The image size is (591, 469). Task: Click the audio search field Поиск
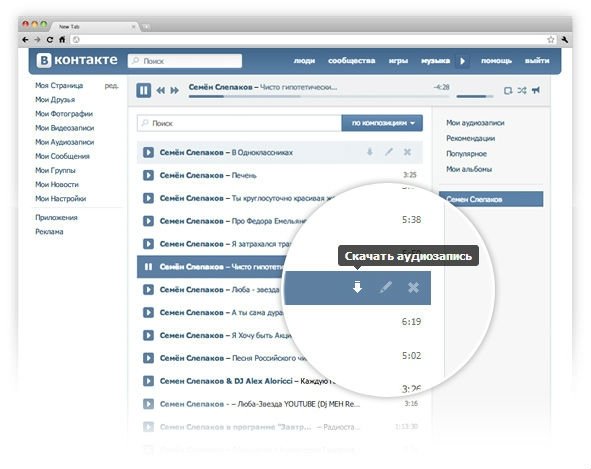[x=239, y=123]
